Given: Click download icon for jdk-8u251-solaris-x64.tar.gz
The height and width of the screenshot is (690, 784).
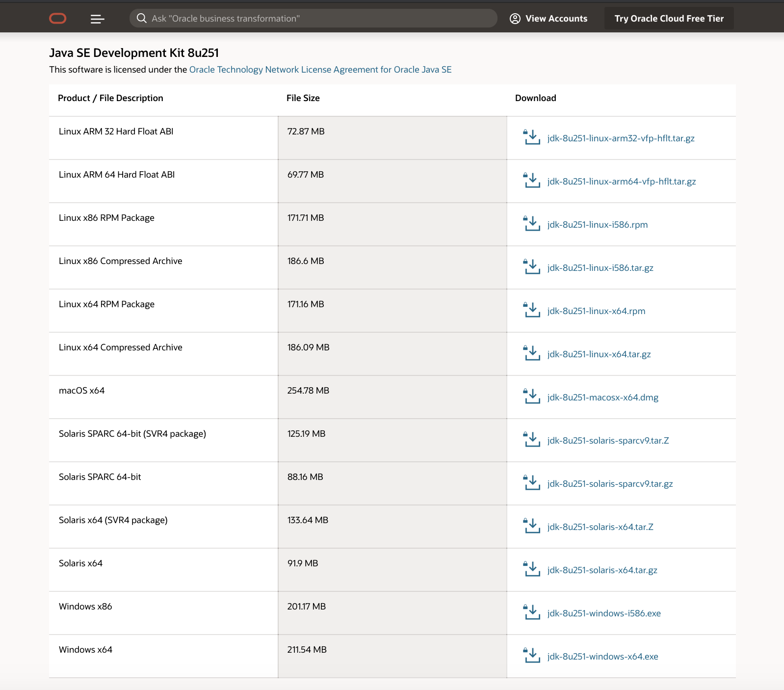Looking at the screenshot, I should coord(532,569).
